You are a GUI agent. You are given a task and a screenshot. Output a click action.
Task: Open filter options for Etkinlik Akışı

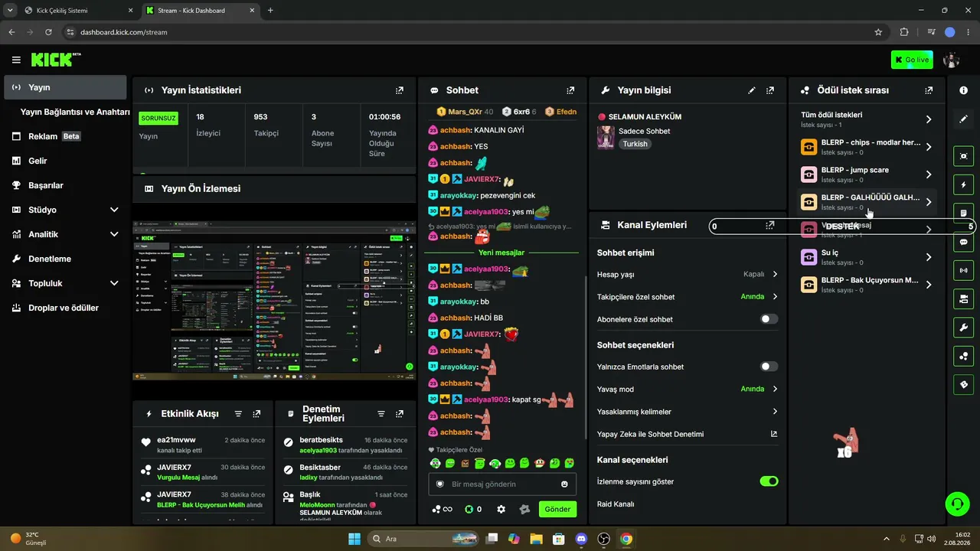point(238,414)
